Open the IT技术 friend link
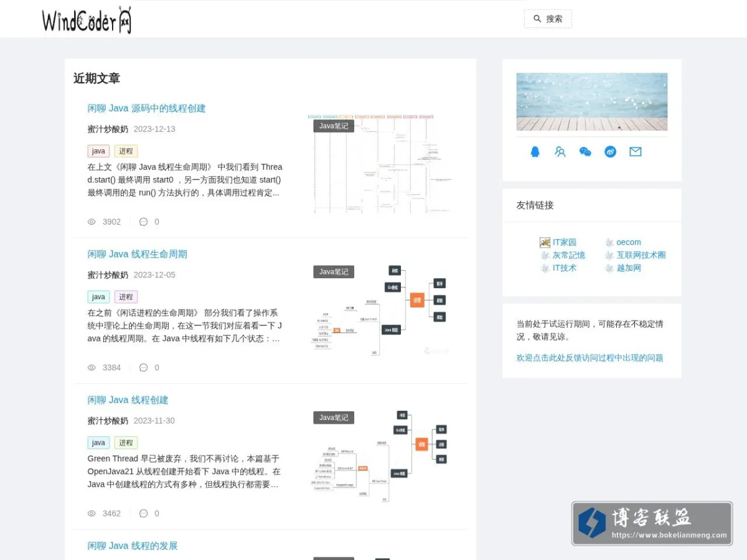This screenshot has width=747, height=560. click(565, 268)
